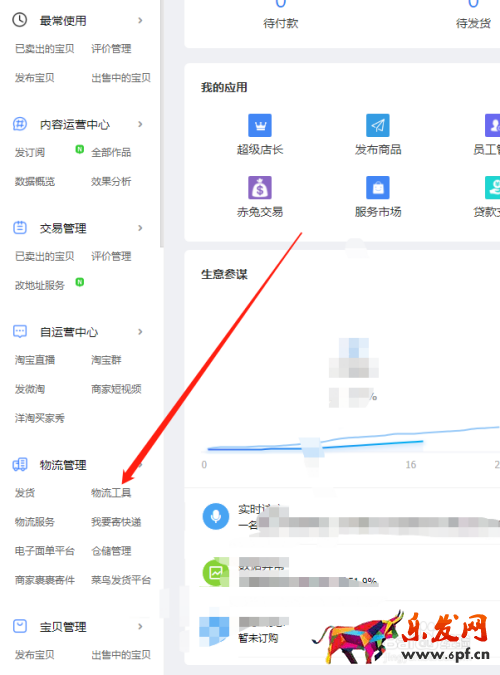Open the 淘宝直播 link
Viewport: 500px width, 675px height.
coord(35,360)
